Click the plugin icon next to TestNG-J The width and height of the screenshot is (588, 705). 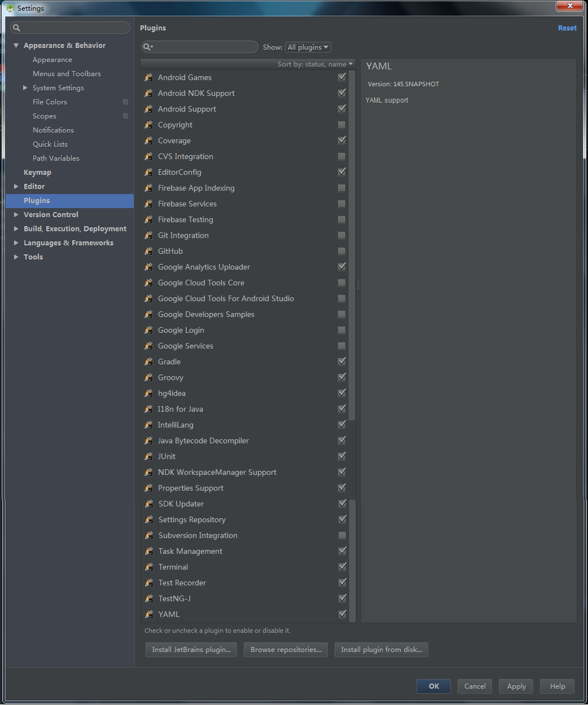click(x=149, y=598)
